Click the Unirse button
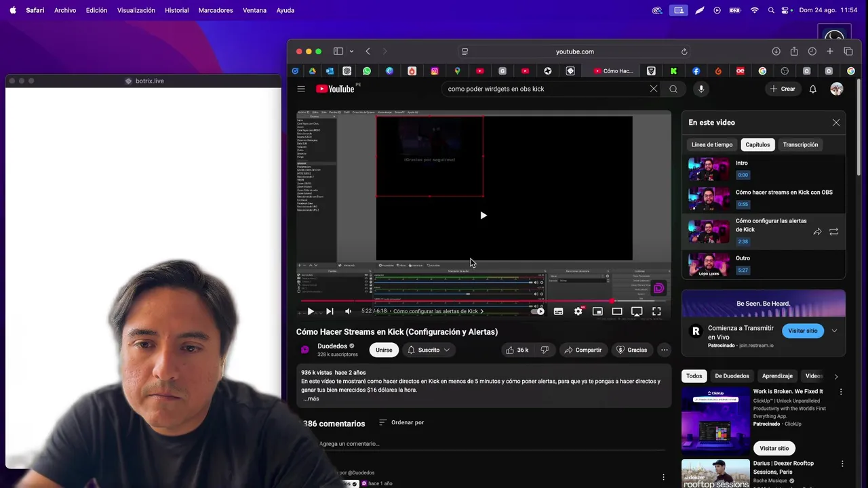This screenshot has height=488, width=868. tap(384, 350)
